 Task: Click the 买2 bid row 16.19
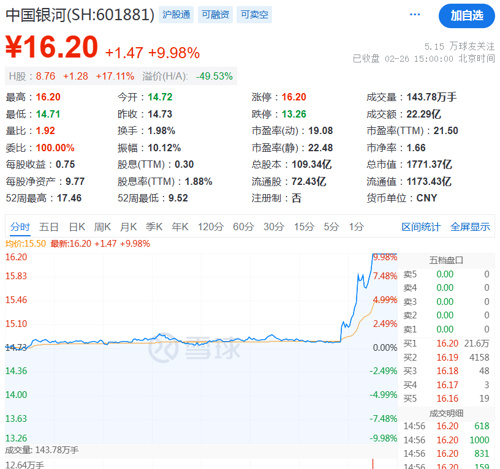(x=446, y=357)
